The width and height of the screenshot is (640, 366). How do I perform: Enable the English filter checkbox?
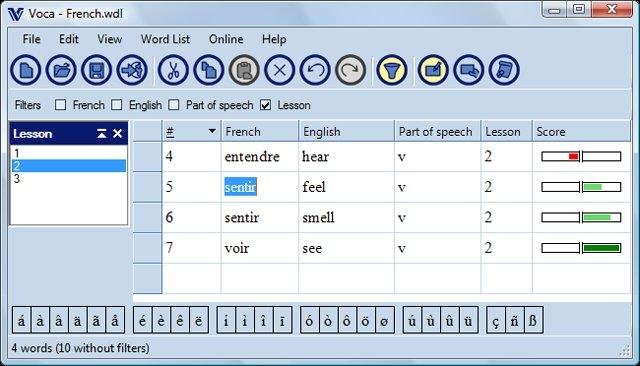click(117, 105)
